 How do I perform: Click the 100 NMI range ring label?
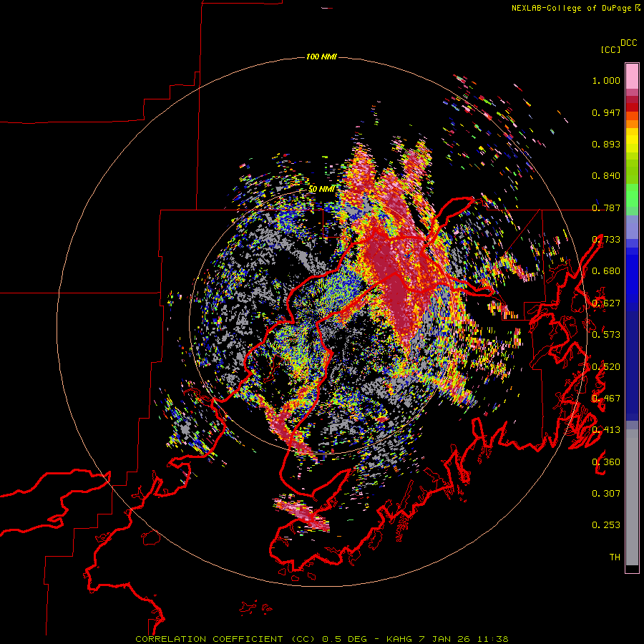(321, 57)
